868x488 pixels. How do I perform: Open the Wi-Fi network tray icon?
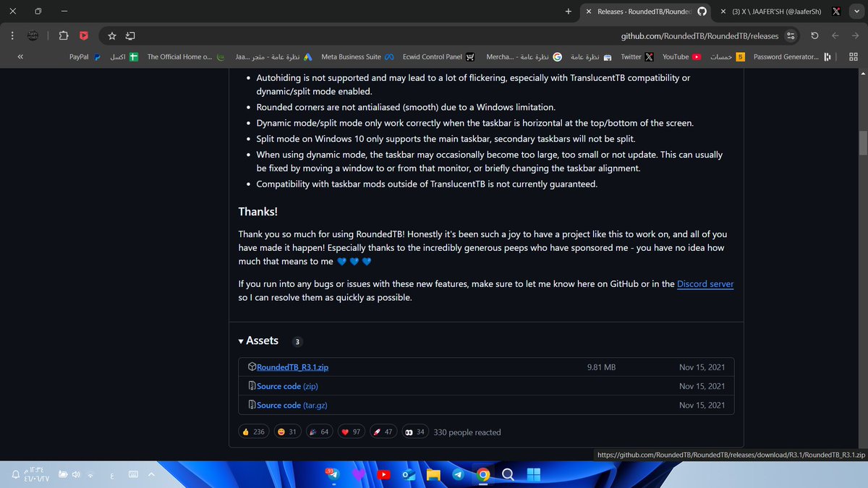pos(90,475)
